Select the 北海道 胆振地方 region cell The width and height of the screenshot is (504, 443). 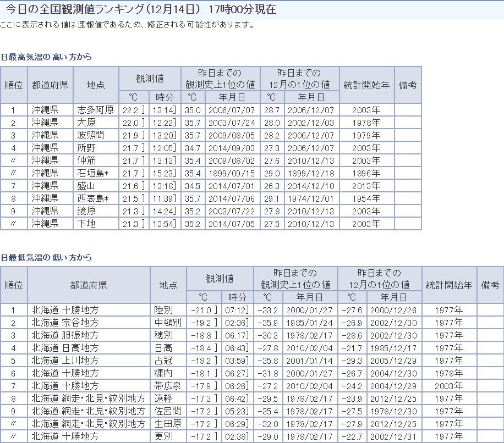65,336
